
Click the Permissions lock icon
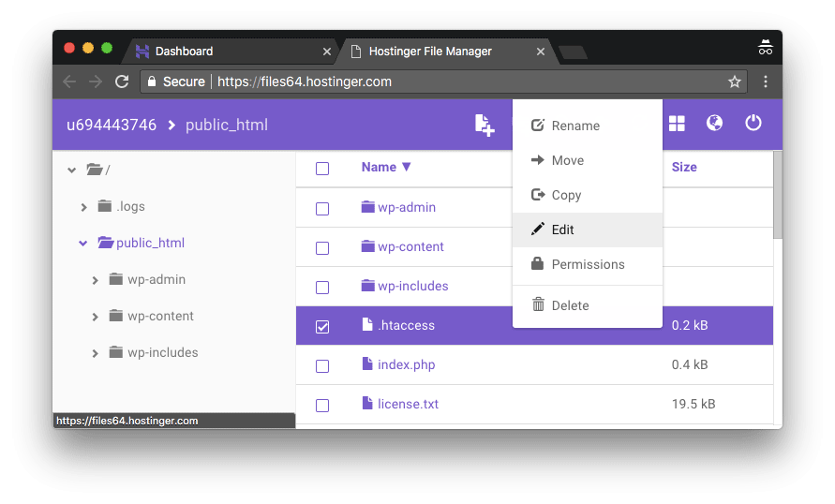pos(537,263)
